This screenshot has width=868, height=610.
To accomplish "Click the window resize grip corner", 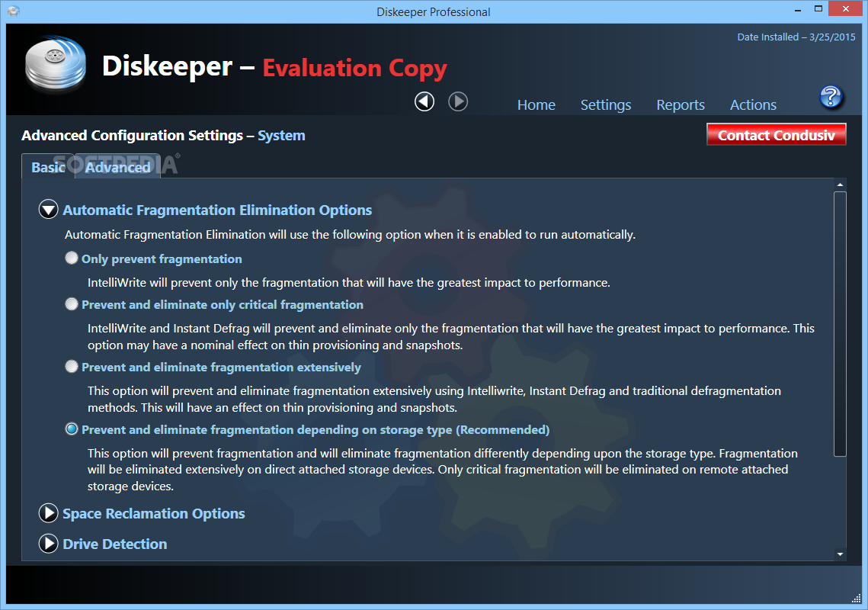I will click(857, 599).
